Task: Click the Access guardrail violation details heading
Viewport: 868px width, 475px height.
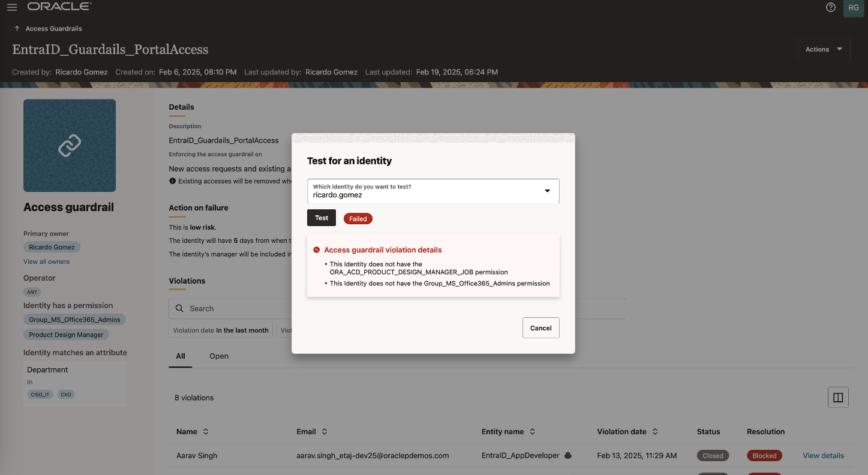Action: [x=383, y=250]
